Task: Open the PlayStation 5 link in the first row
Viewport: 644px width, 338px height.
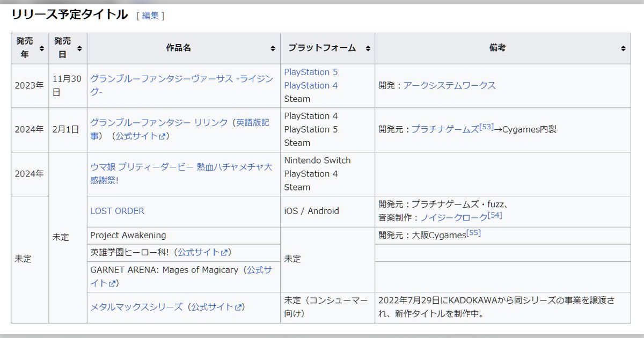Action: [x=311, y=72]
